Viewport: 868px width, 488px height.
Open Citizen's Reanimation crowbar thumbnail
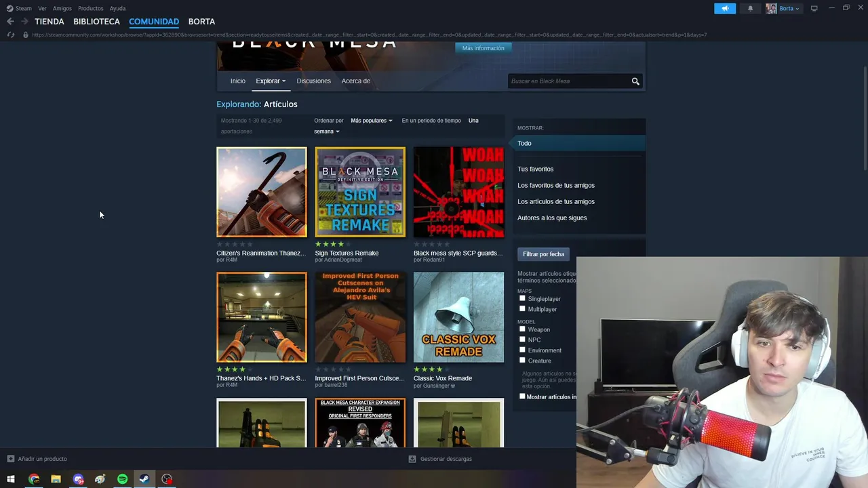pos(262,192)
